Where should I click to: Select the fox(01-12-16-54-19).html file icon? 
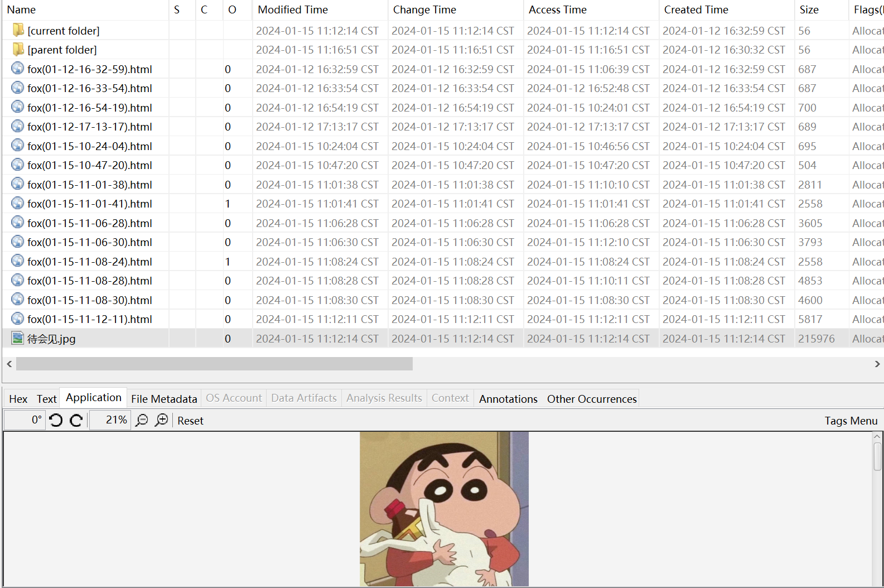(18, 107)
